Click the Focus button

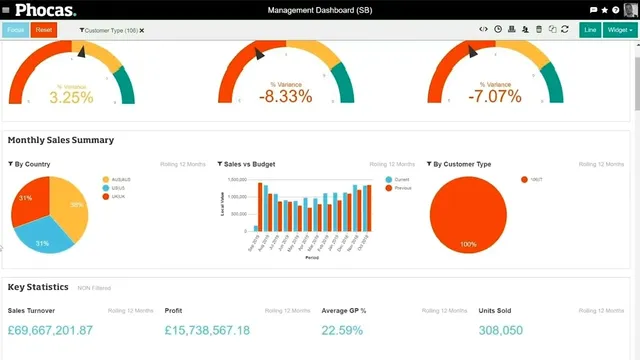click(x=16, y=30)
